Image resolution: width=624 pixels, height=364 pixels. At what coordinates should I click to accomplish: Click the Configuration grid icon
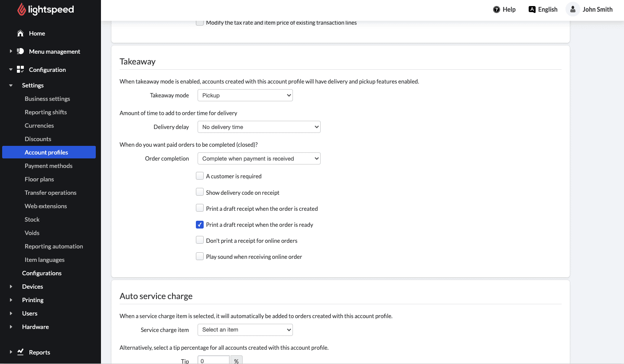(20, 69)
